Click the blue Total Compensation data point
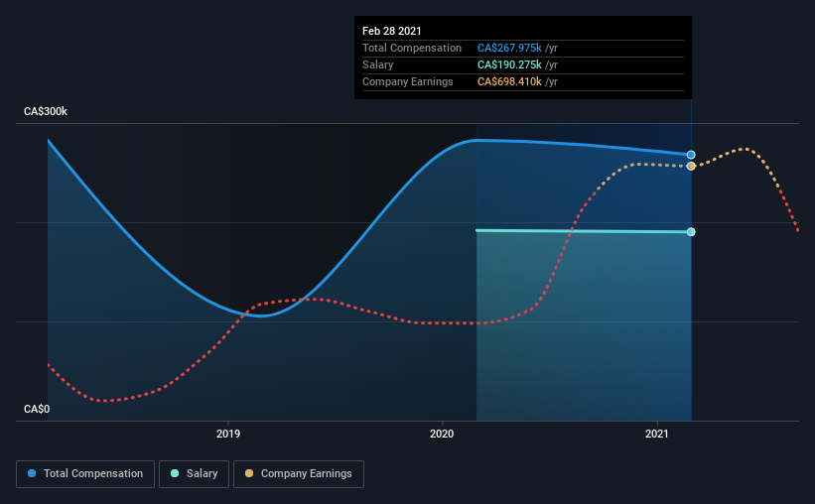 coord(691,155)
